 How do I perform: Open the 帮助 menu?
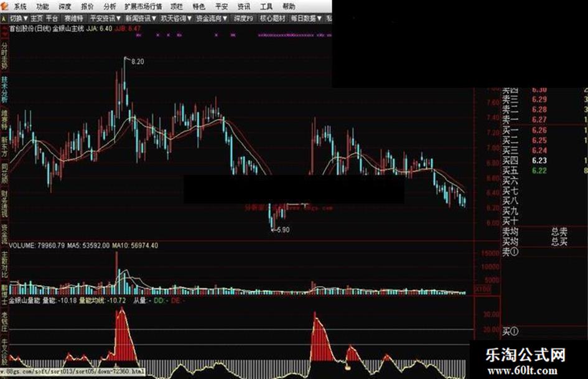coord(289,6)
